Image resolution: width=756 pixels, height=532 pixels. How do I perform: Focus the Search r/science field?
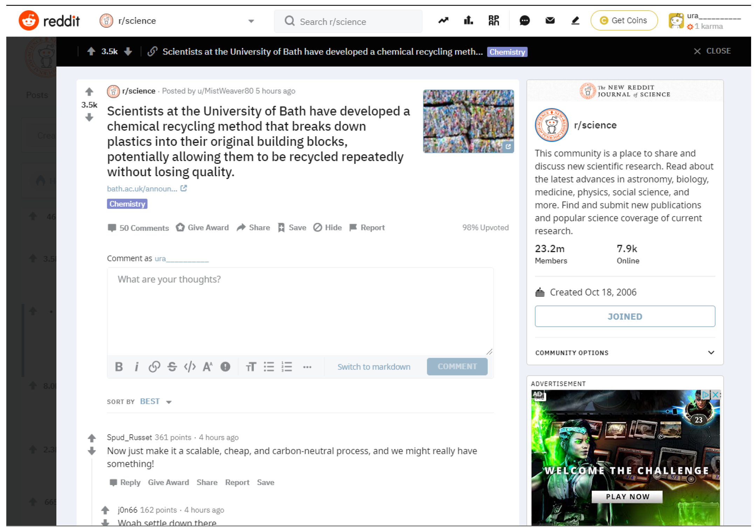(x=348, y=21)
